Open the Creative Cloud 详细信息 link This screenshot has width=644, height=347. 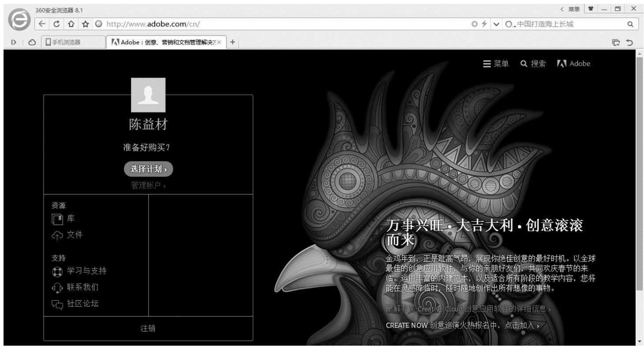point(468,308)
